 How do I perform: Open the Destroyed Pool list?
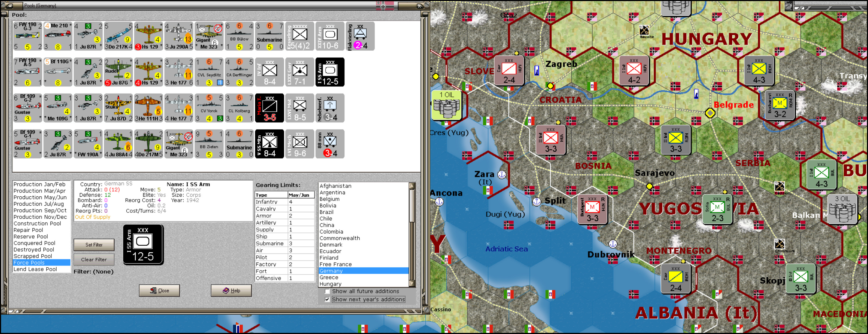[41, 250]
